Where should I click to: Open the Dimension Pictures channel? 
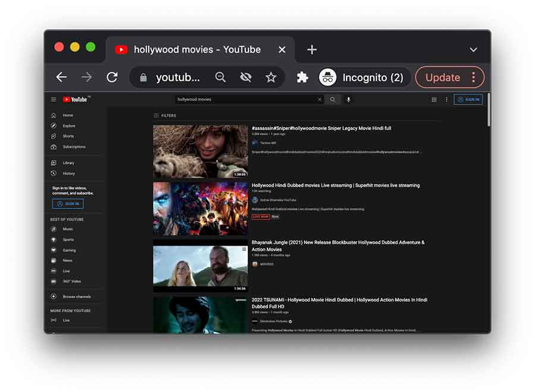point(273,321)
